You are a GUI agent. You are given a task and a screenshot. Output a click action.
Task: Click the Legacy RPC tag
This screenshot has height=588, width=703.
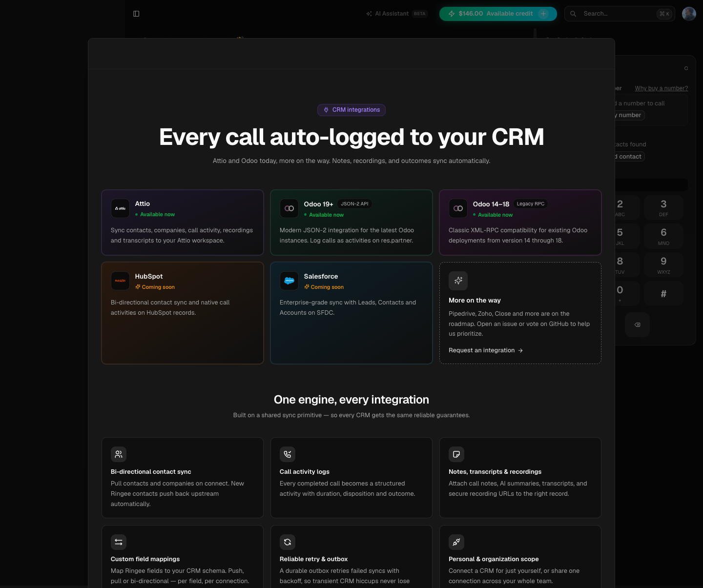coord(531,204)
